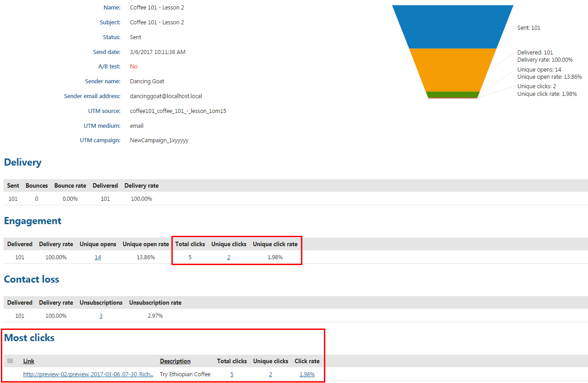
Task: Select the blue Sent segment of the funnel
Action: tap(452, 27)
